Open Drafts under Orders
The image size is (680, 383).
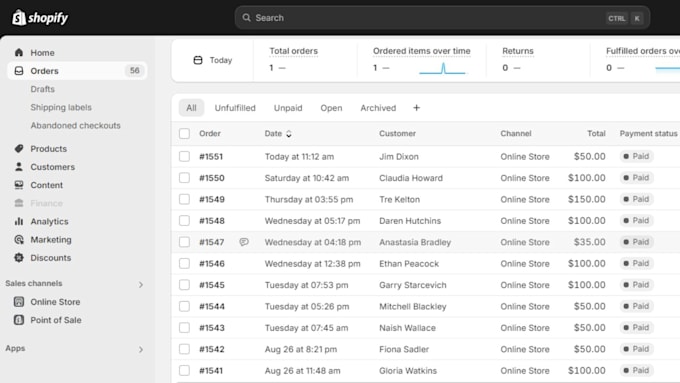[42, 89]
